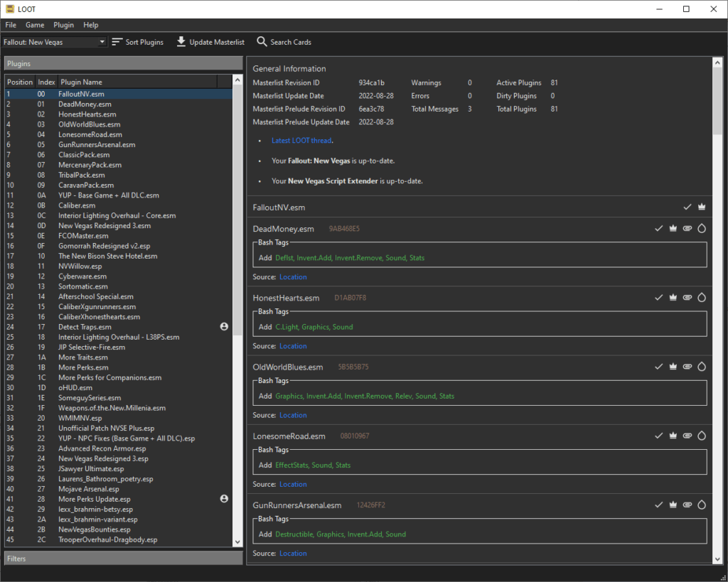Click the droplet icon on HonestHearts.esm card
The image size is (728, 582).
[702, 298]
